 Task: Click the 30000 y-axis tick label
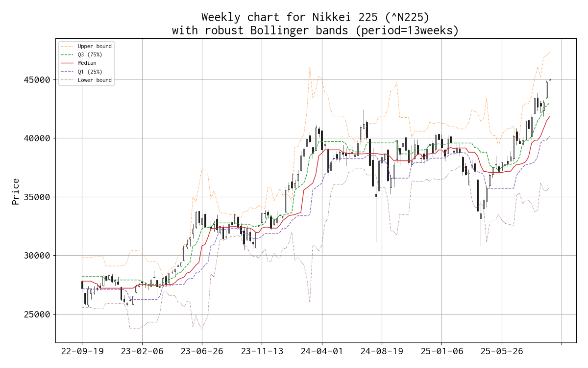(x=37, y=256)
